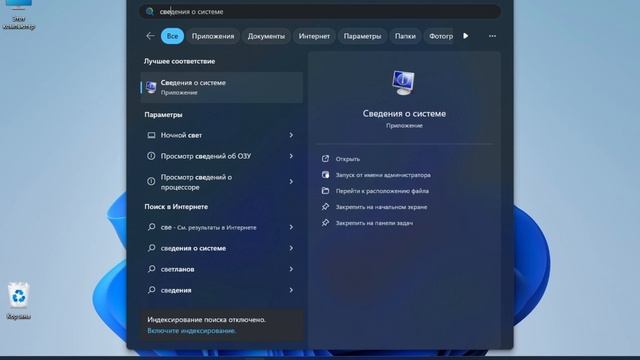Click the Ночной свет monitor icon
The width and height of the screenshot is (640, 360).
[x=151, y=135]
